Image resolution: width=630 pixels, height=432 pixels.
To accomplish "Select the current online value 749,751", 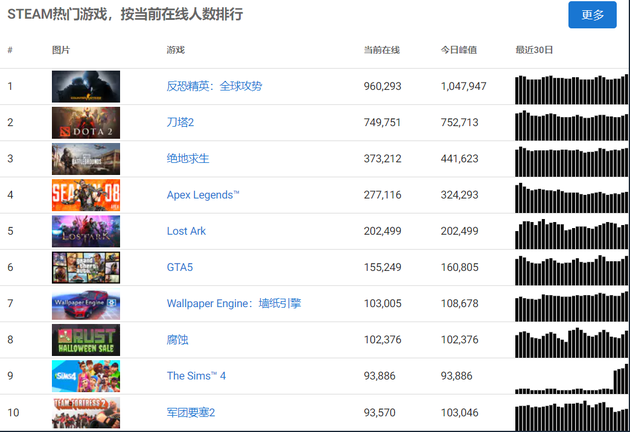I will point(382,122).
